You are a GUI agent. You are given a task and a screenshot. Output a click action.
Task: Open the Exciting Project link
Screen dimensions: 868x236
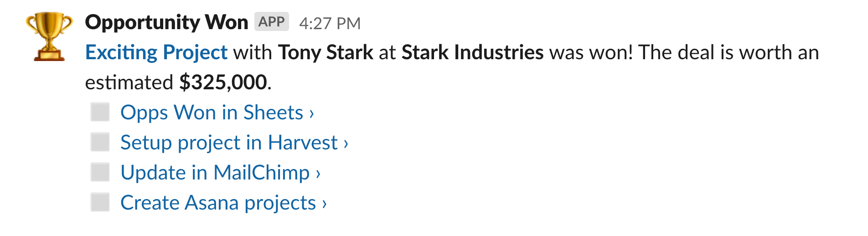[x=156, y=53]
